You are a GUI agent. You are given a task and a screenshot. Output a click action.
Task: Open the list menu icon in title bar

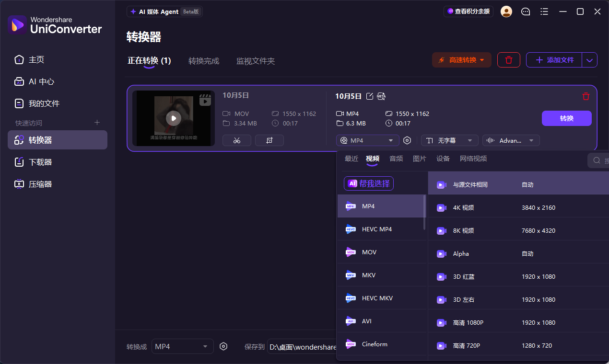tap(544, 11)
